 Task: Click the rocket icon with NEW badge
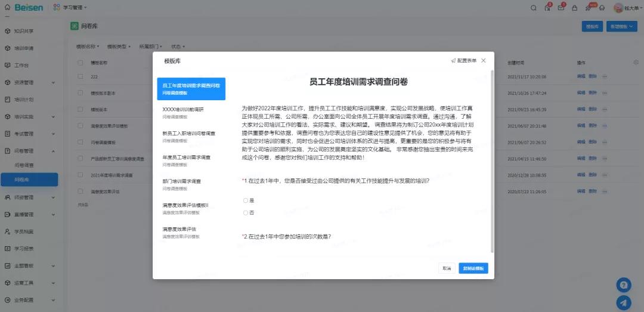tap(589, 8)
